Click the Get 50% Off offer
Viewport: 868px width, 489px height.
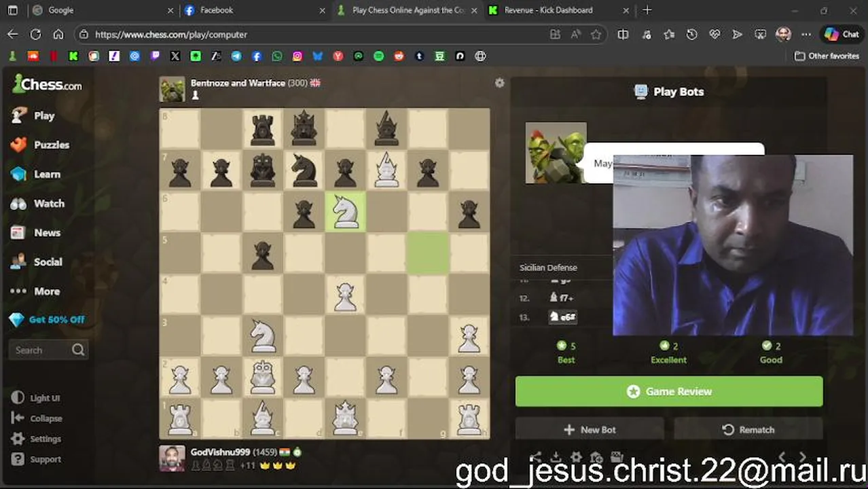coord(47,319)
